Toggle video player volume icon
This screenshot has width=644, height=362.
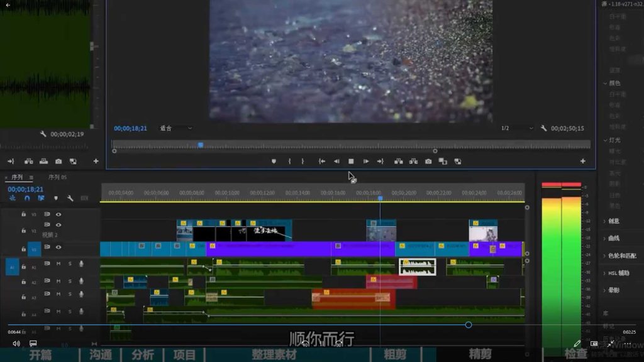(x=16, y=344)
